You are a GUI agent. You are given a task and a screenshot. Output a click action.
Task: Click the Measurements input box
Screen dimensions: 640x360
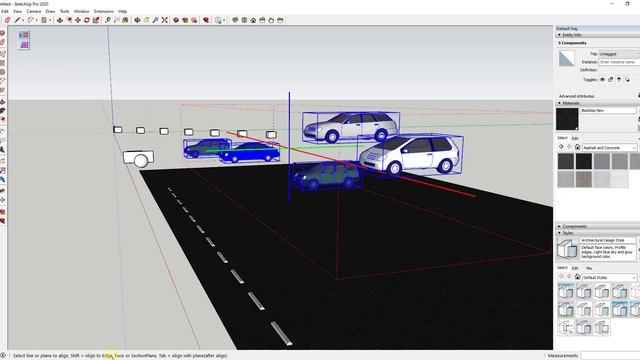click(x=611, y=356)
